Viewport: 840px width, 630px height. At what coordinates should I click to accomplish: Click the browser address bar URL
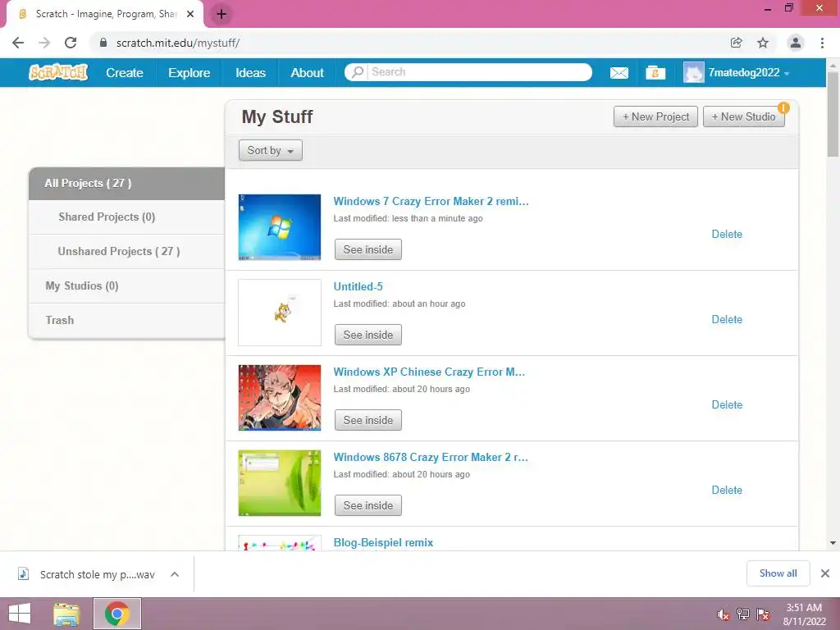[178, 43]
